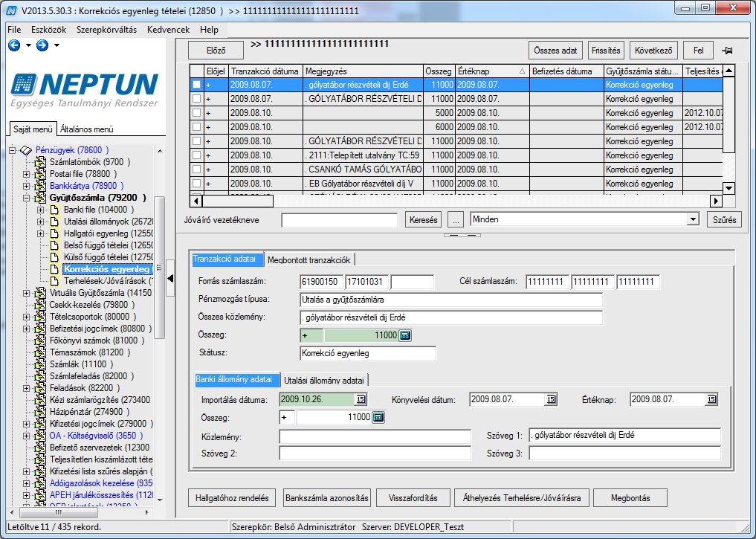Open calendar for Értéknap date field
This screenshot has width=756, height=539.
[711, 399]
